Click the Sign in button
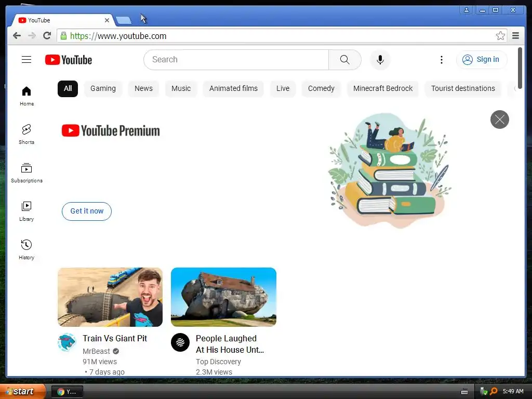This screenshot has width=532, height=399. (x=482, y=60)
